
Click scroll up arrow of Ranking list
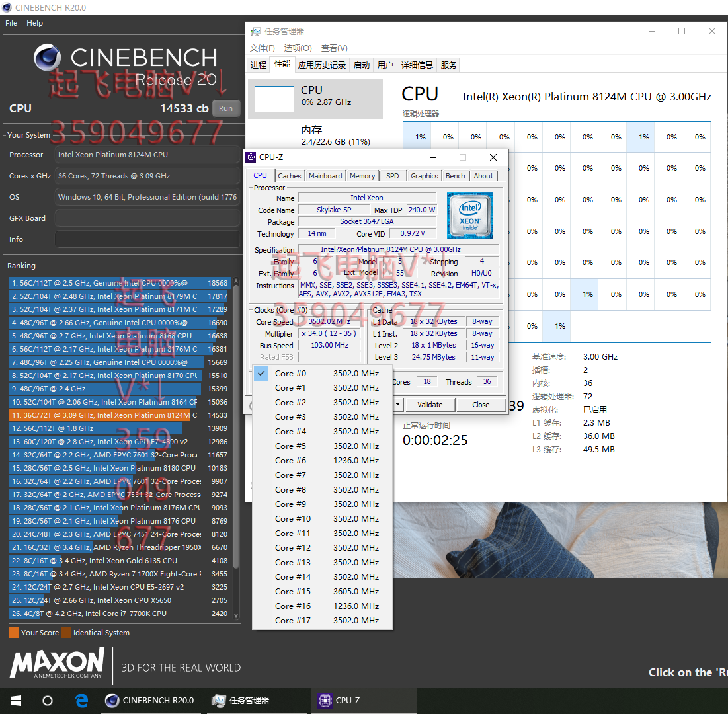236,282
